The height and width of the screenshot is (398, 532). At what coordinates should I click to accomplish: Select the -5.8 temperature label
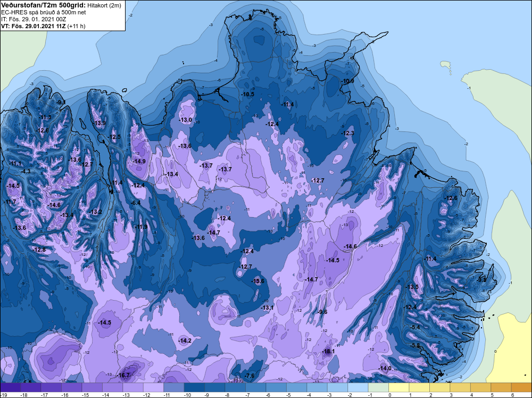[414, 345]
